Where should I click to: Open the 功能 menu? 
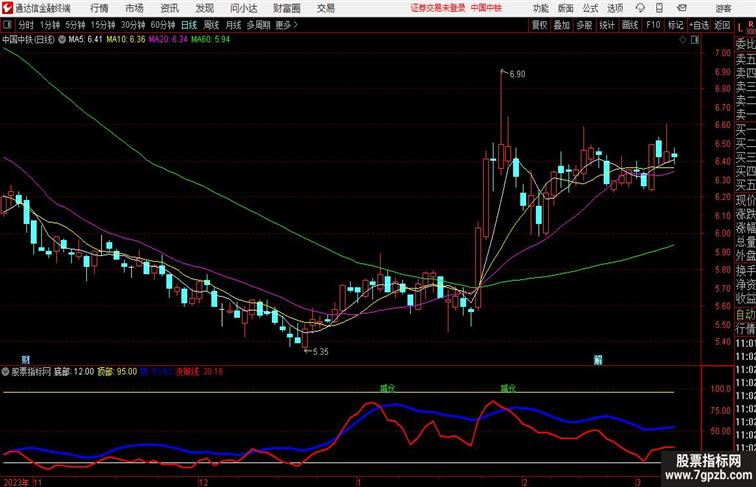540,8
